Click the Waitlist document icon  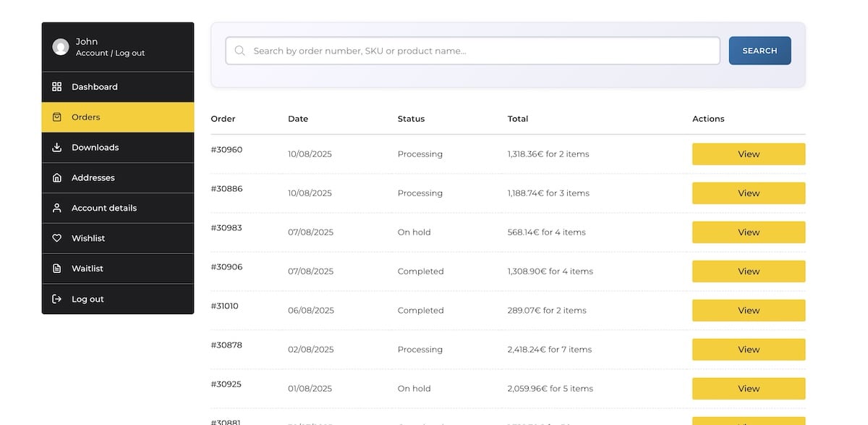(x=57, y=269)
